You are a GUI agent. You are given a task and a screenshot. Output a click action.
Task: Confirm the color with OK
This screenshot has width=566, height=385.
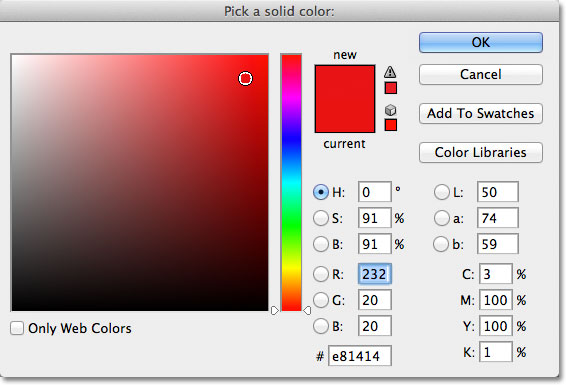pos(481,43)
